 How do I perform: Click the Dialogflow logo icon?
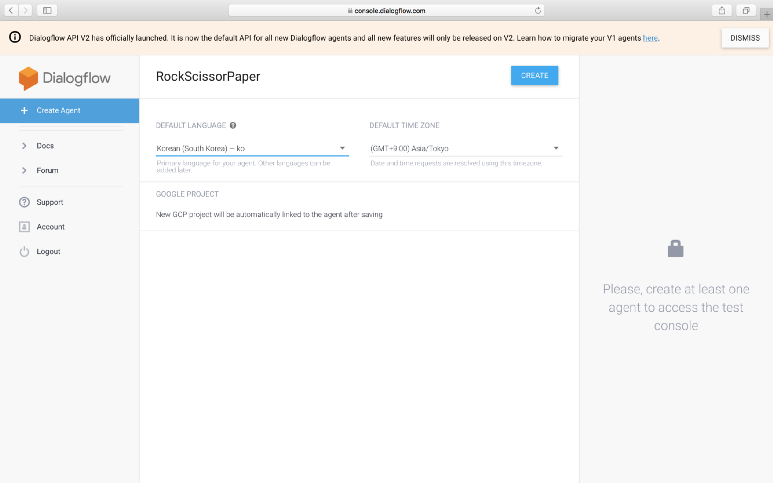(28, 77)
